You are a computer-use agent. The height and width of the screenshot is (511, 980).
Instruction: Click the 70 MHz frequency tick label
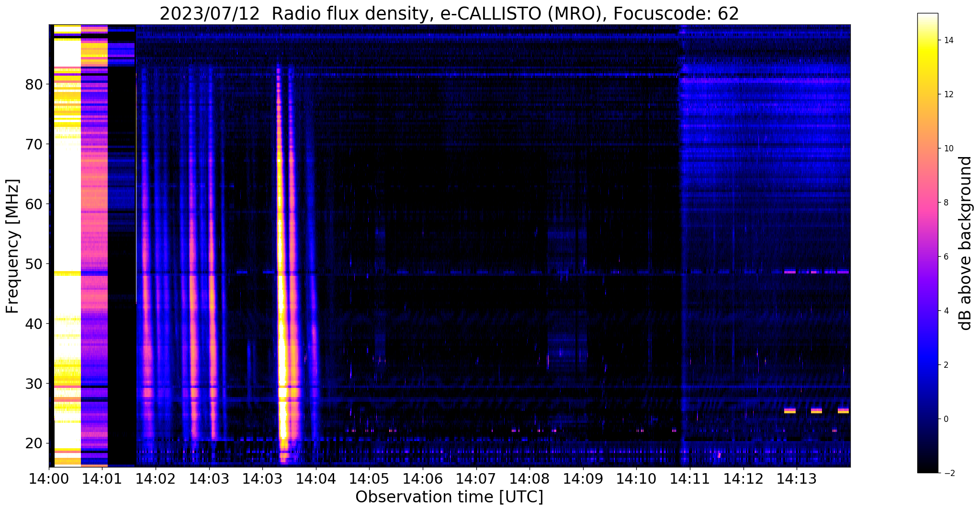click(x=34, y=144)
